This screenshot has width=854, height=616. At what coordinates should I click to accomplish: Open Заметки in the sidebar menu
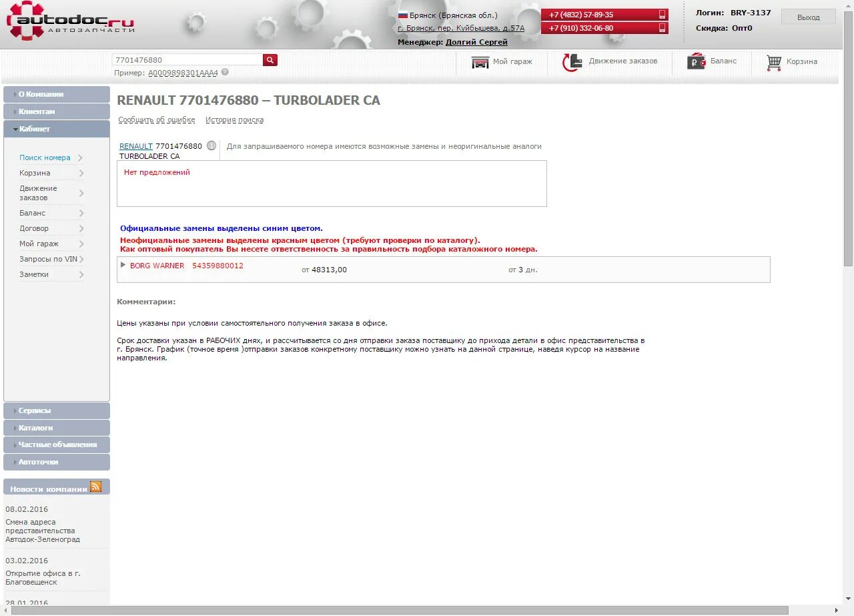pyautogui.click(x=34, y=274)
